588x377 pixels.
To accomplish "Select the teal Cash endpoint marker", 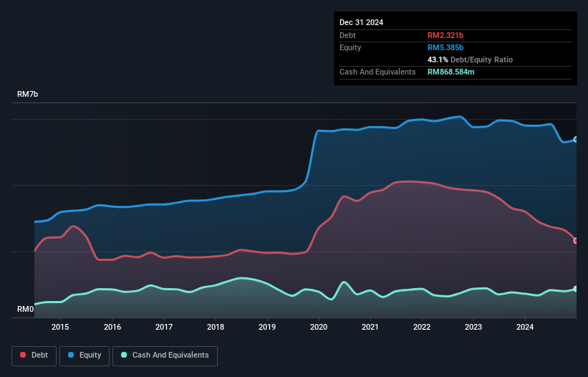I will coord(576,289).
